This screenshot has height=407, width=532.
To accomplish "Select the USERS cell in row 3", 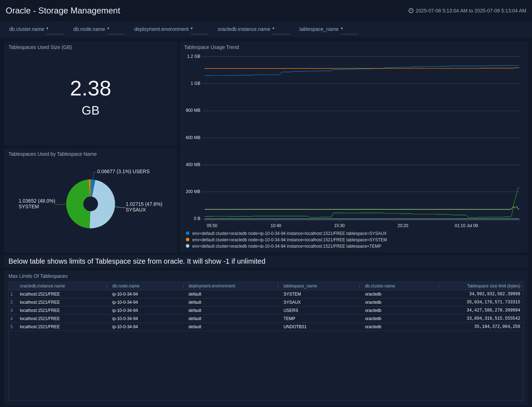I will point(291,310).
